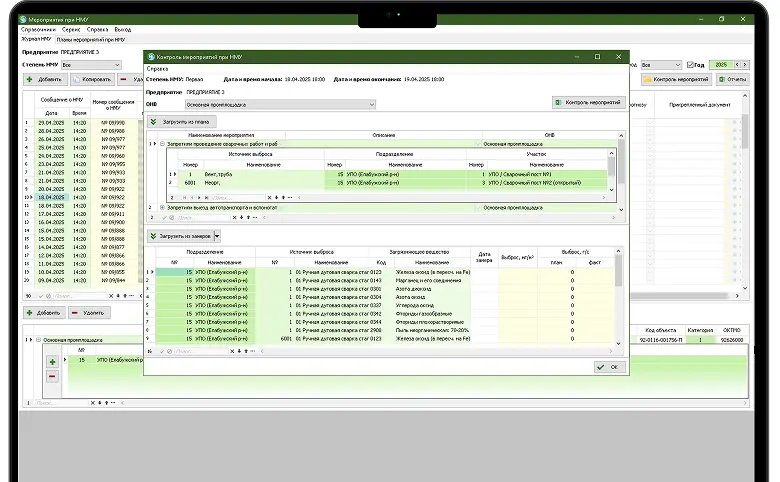Click the folder icon on the main window's Контроль мероприятий button
Screen dimensions: 780x482
pyautogui.click(x=649, y=79)
